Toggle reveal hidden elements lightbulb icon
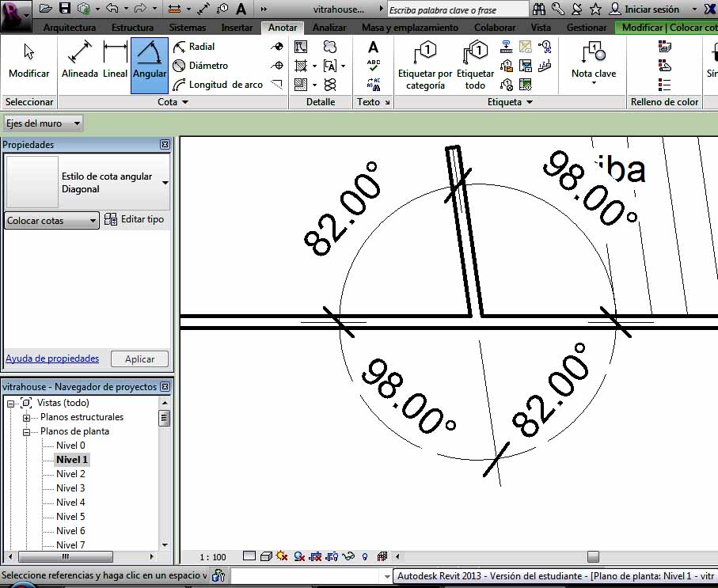Viewport: 718px width, 588px height. pos(365,556)
